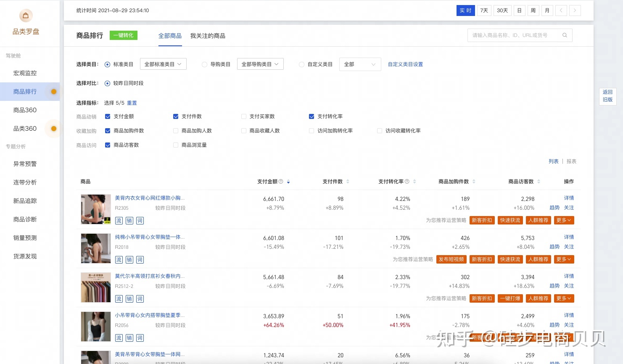Click the 词 icon for product R2056

pos(140,338)
